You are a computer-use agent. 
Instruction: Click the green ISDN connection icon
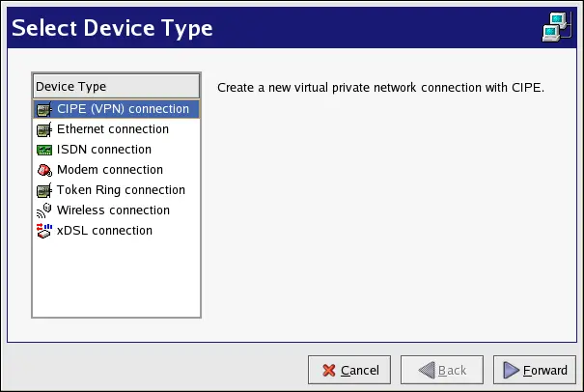[43, 150]
